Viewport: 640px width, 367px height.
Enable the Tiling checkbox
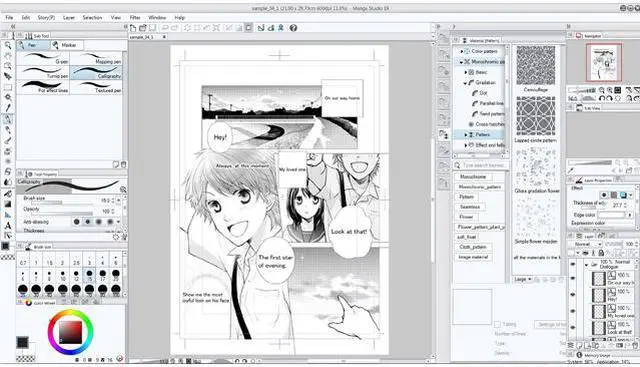point(497,324)
